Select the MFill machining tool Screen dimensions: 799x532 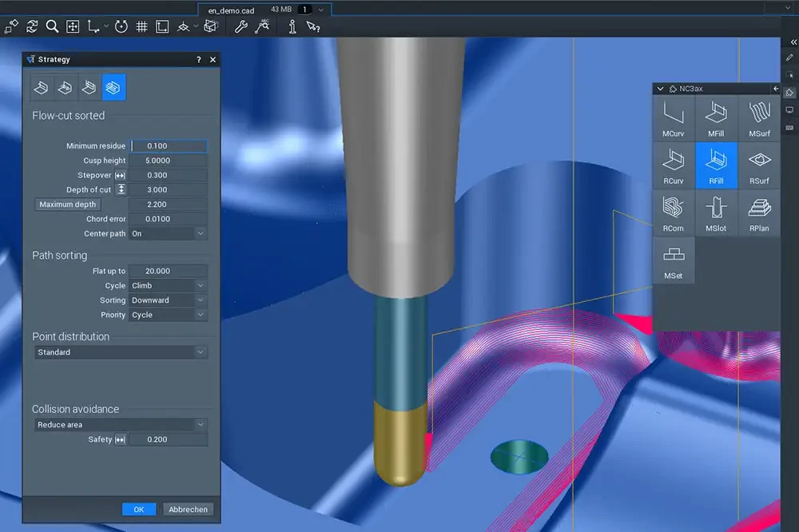click(x=716, y=118)
